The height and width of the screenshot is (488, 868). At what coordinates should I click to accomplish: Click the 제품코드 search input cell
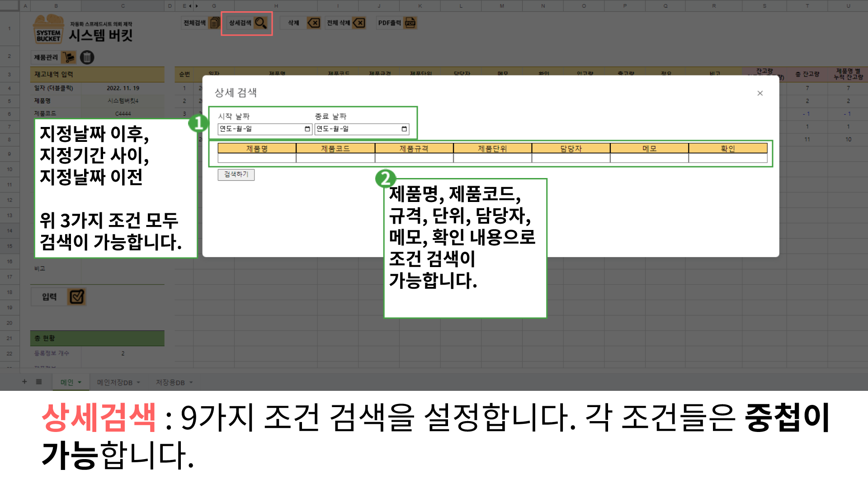click(x=335, y=158)
